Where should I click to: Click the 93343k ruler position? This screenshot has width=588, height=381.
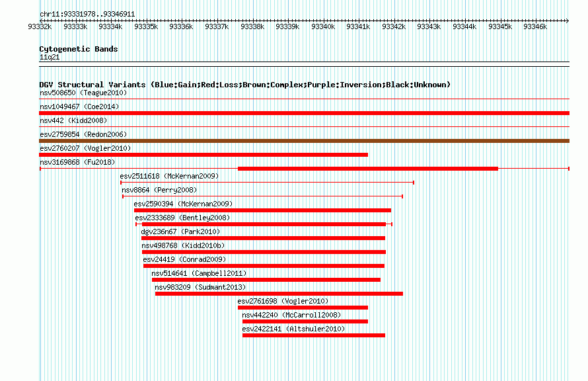coord(429,26)
